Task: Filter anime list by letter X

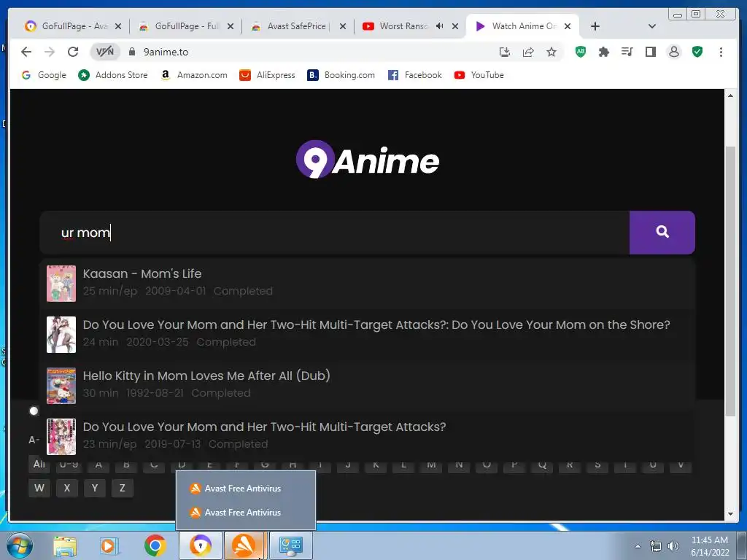Action: coord(66,488)
